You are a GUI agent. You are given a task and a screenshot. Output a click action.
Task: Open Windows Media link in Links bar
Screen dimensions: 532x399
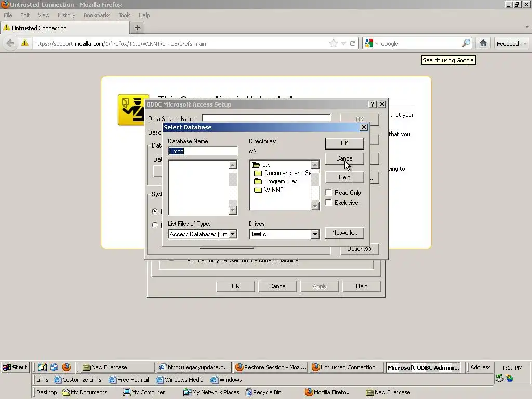pos(180,380)
